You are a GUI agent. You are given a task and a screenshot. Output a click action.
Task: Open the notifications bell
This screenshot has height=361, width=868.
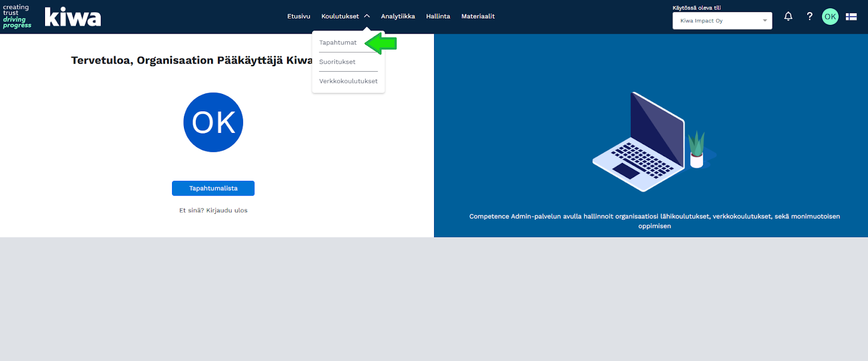[788, 16]
